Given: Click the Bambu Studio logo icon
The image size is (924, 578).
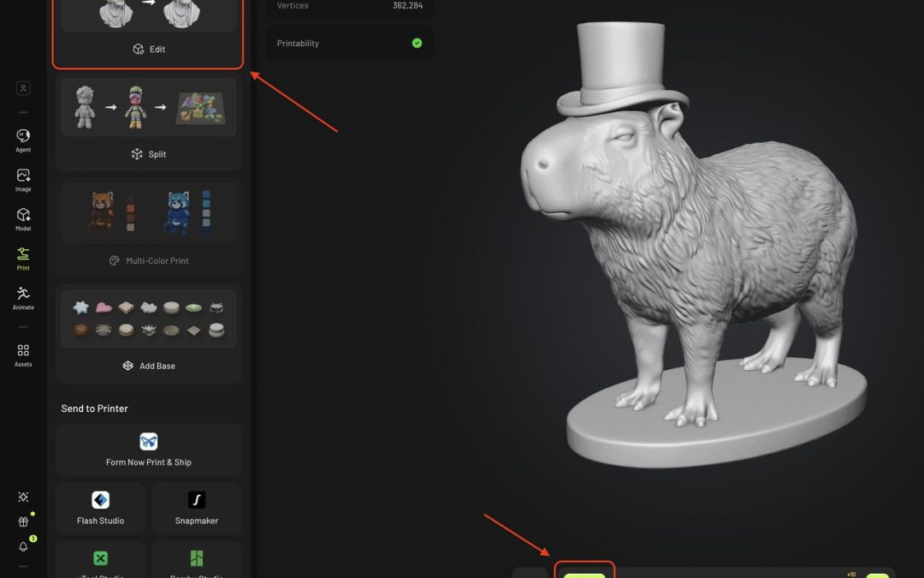Looking at the screenshot, I should tap(197, 558).
